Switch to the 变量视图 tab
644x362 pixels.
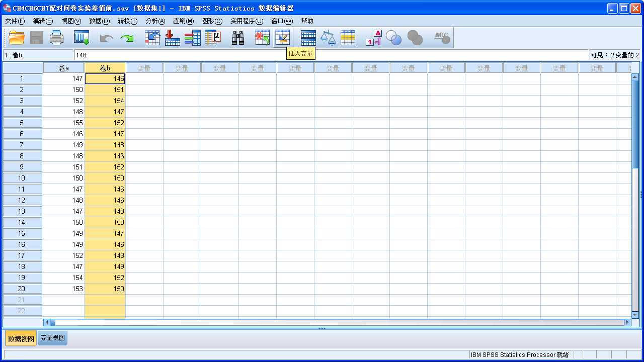point(52,338)
